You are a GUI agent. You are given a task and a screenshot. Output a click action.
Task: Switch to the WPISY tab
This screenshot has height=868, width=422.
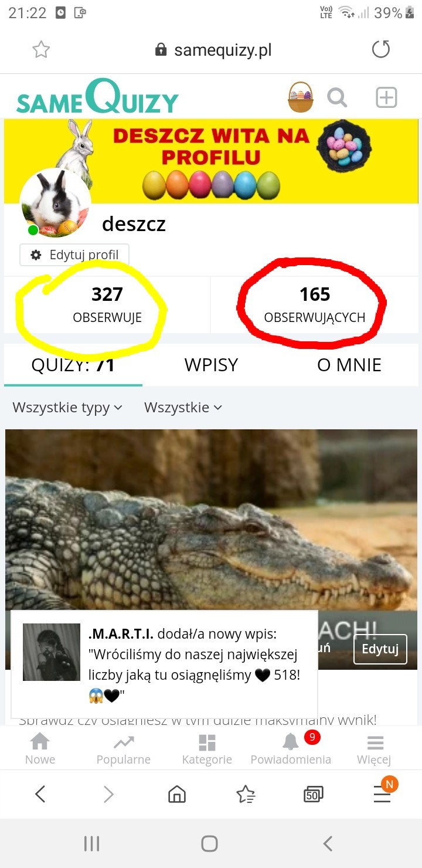click(x=211, y=365)
